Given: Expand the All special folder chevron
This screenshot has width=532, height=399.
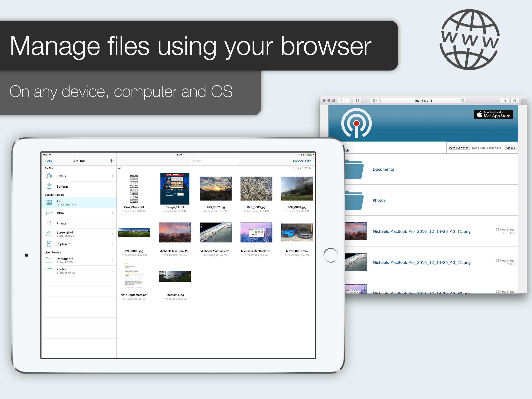Looking at the screenshot, I should coord(112,203).
